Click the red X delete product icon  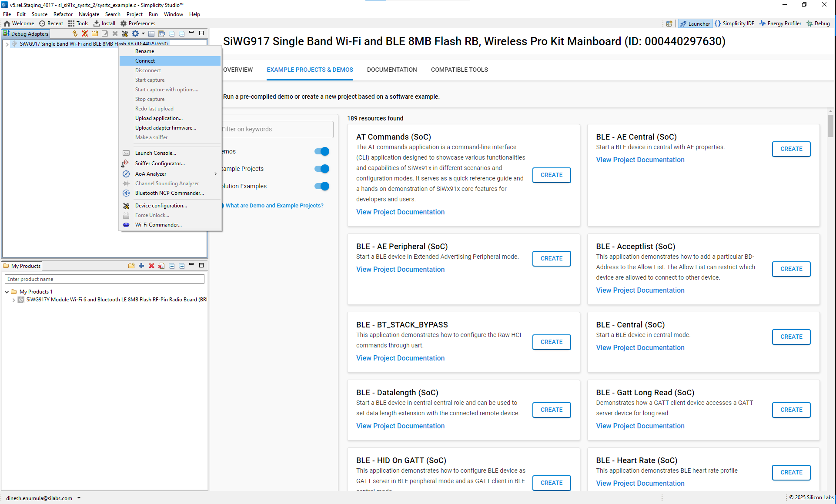click(x=151, y=266)
